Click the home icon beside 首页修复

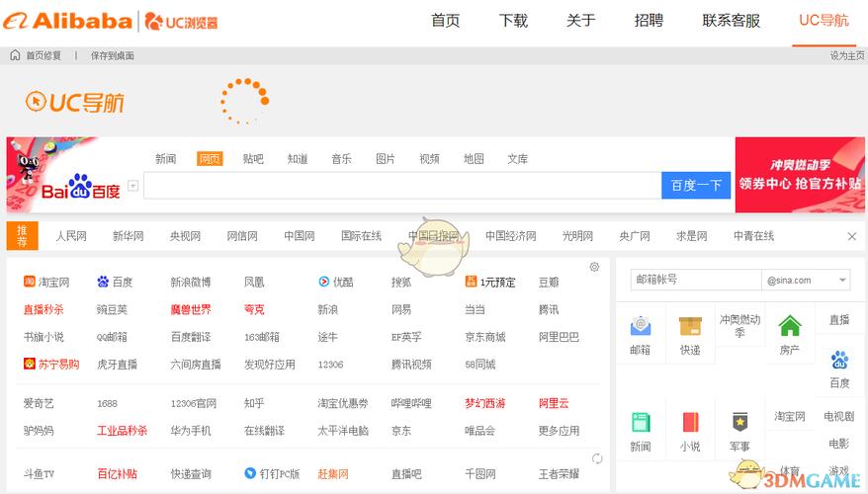pos(15,54)
